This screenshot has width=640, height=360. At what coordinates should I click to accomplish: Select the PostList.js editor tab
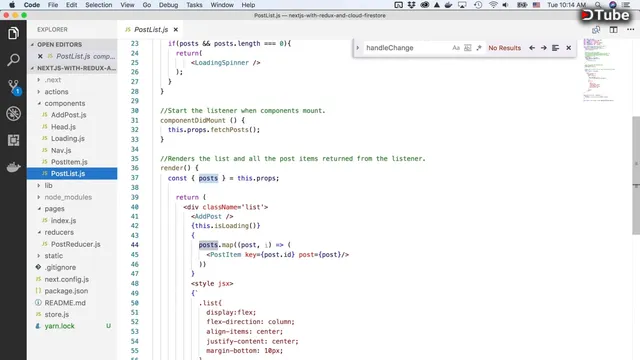[x=151, y=30]
